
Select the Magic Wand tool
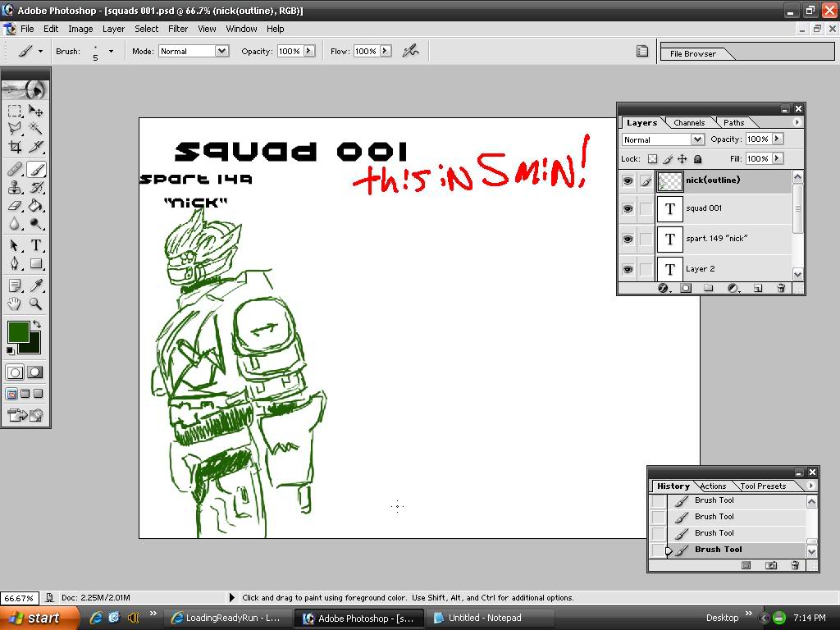36,128
